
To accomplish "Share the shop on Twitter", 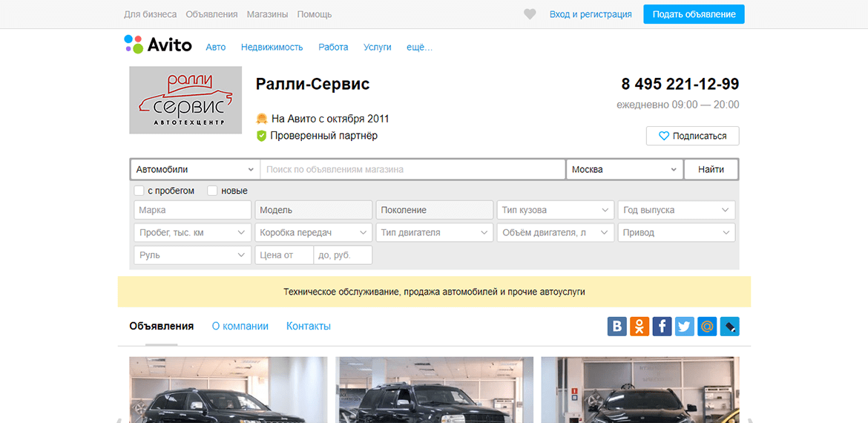I will click(685, 326).
